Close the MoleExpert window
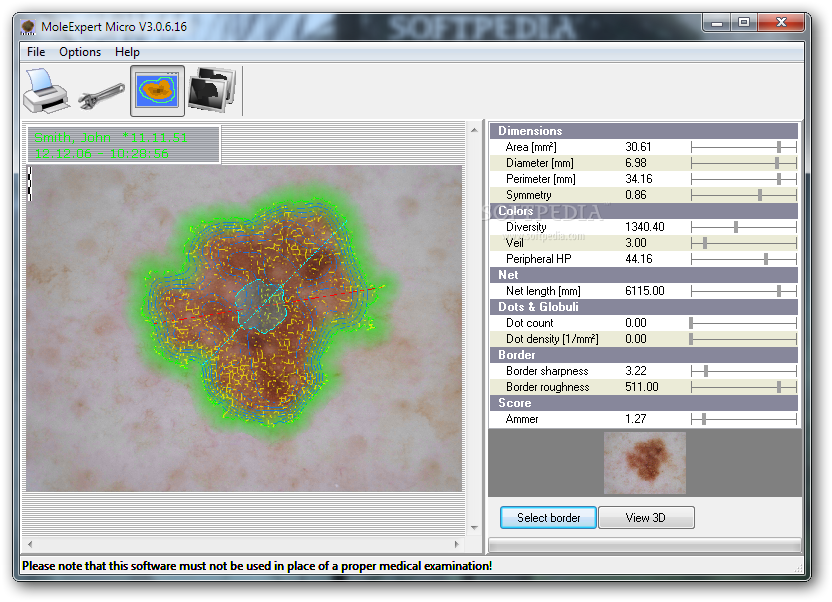Viewport: 832px width, 602px height. pos(781,23)
